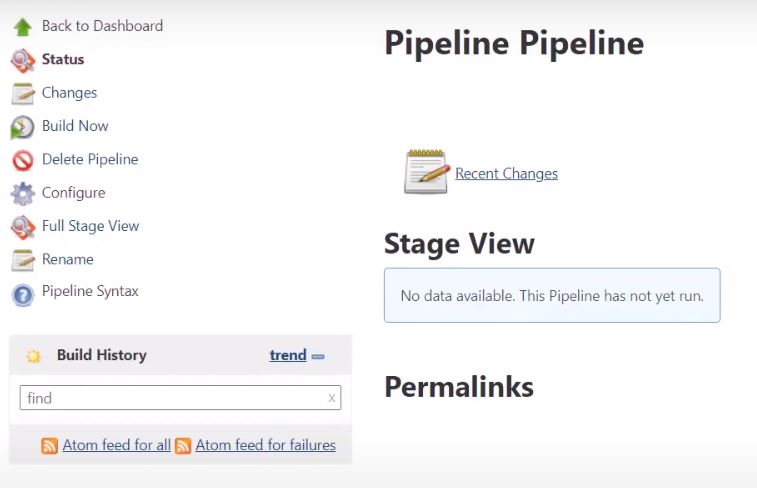Open Atom feed for failures link
The width and height of the screenshot is (757, 488).
point(265,445)
